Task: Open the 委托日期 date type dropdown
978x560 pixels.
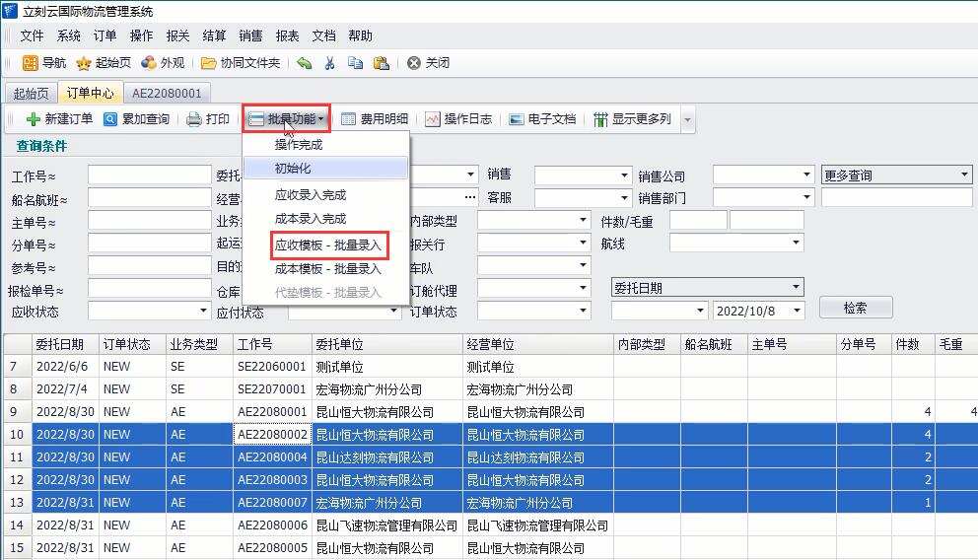Action: 797,288
